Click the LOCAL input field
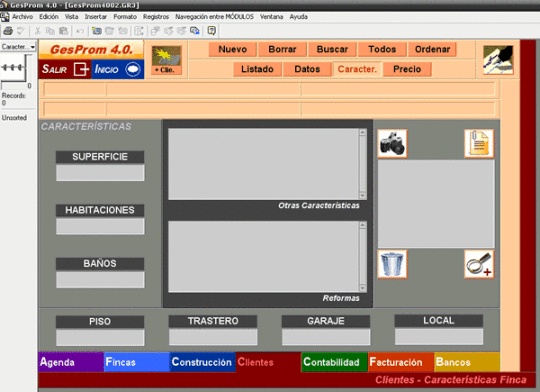540x392 pixels. click(439, 337)
